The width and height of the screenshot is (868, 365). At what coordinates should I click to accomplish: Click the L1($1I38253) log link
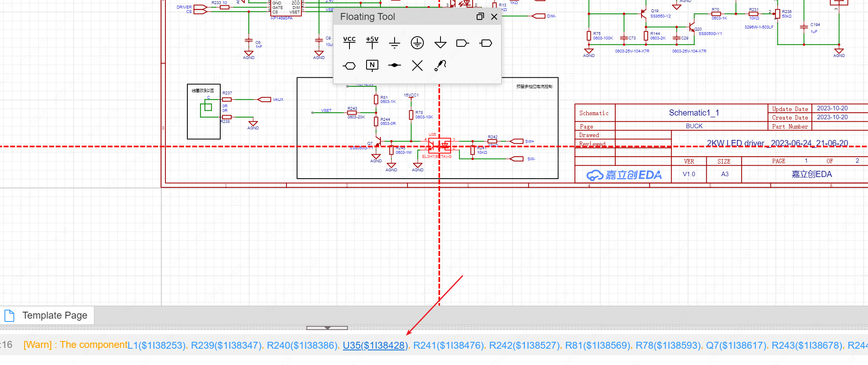pyautogui.click(x=156, y=345)
